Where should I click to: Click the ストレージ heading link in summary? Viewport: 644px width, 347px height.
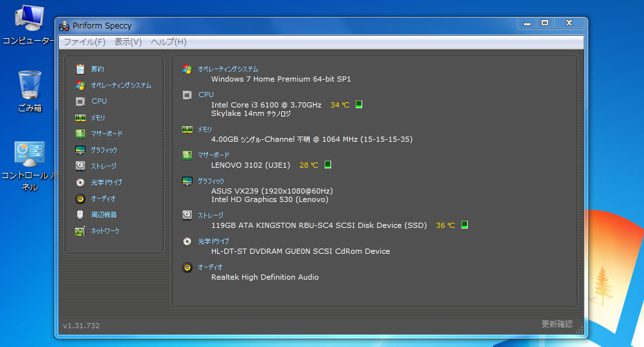(x=211, y=216)
